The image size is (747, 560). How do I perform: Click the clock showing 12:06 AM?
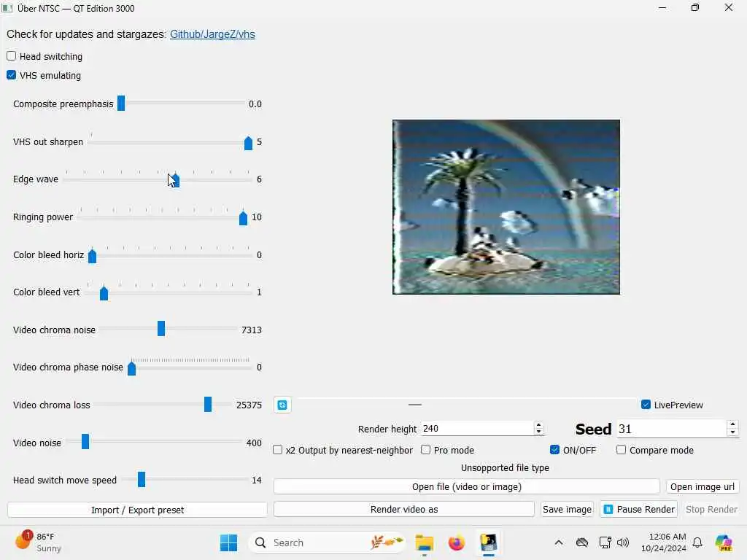tap(663, 542)
